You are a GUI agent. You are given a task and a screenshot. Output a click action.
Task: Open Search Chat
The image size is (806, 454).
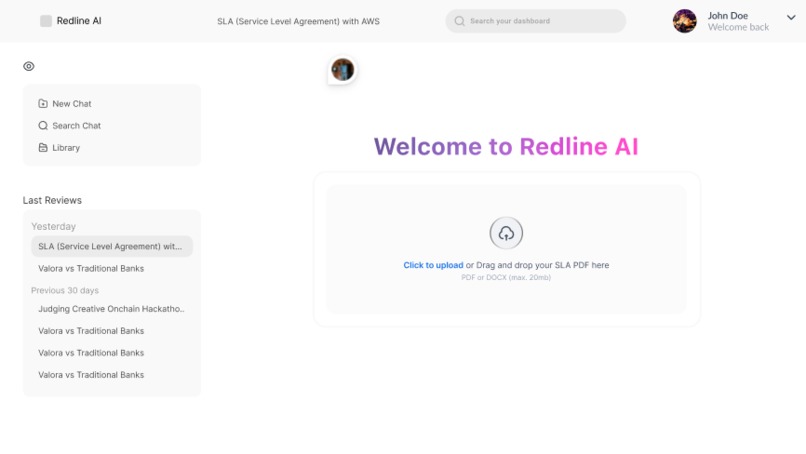69,125
